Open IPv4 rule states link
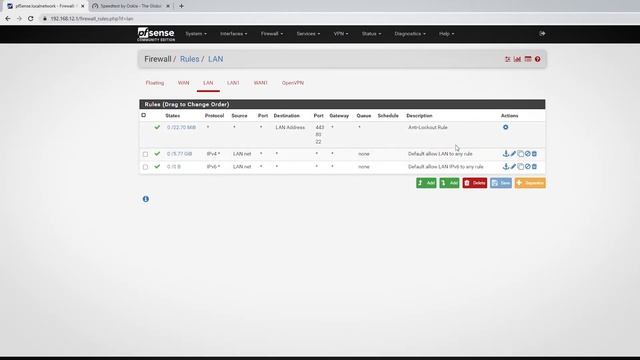The width and height of the screenshot is (640, 360). click(179, 154)
